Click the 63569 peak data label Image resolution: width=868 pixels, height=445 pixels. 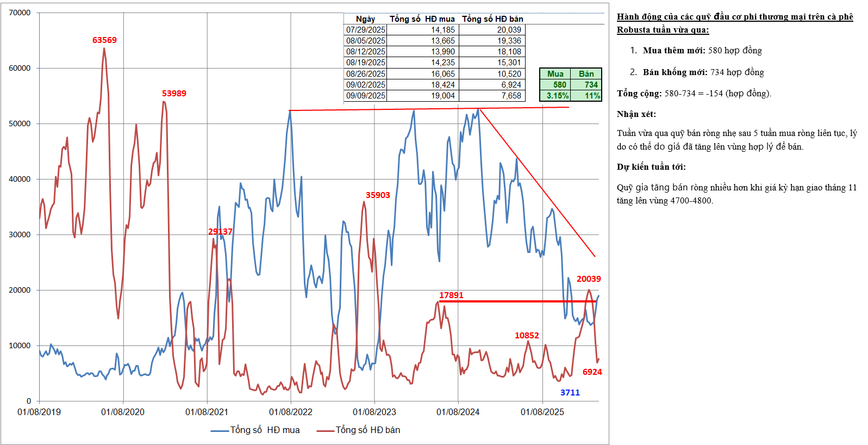tap(104, 40)
